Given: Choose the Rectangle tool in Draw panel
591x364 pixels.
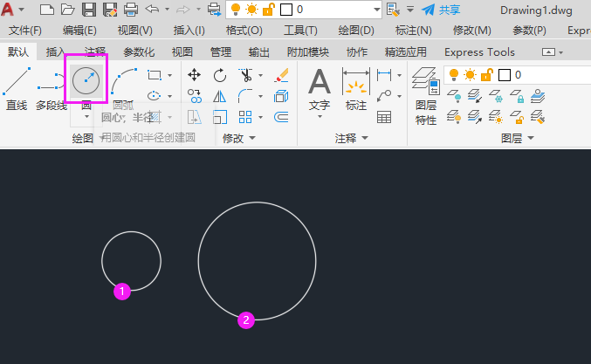Looking at the screenshot, I should pos(155,75).
